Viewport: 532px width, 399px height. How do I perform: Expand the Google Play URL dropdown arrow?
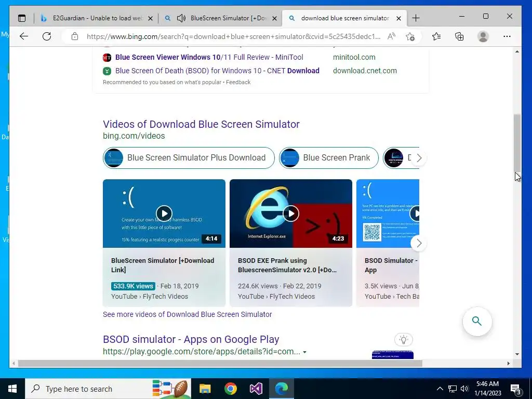pyautogui.click(x=304, y=352)
